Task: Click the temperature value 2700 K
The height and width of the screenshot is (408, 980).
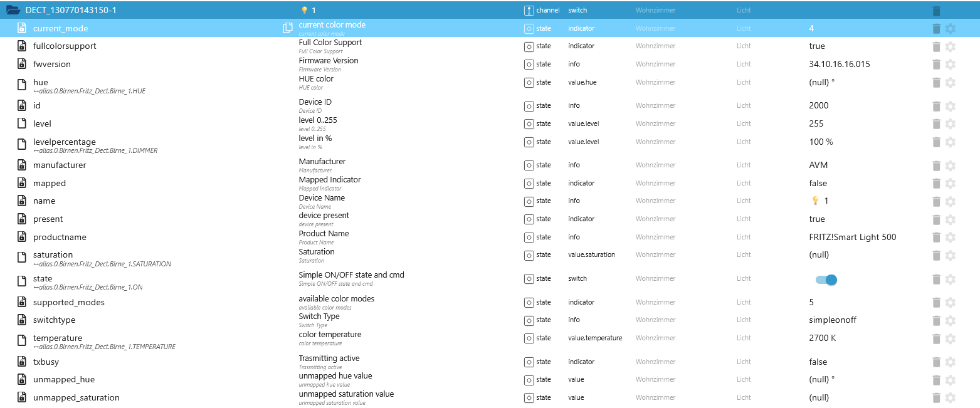Action: click(x=823, y=338)
